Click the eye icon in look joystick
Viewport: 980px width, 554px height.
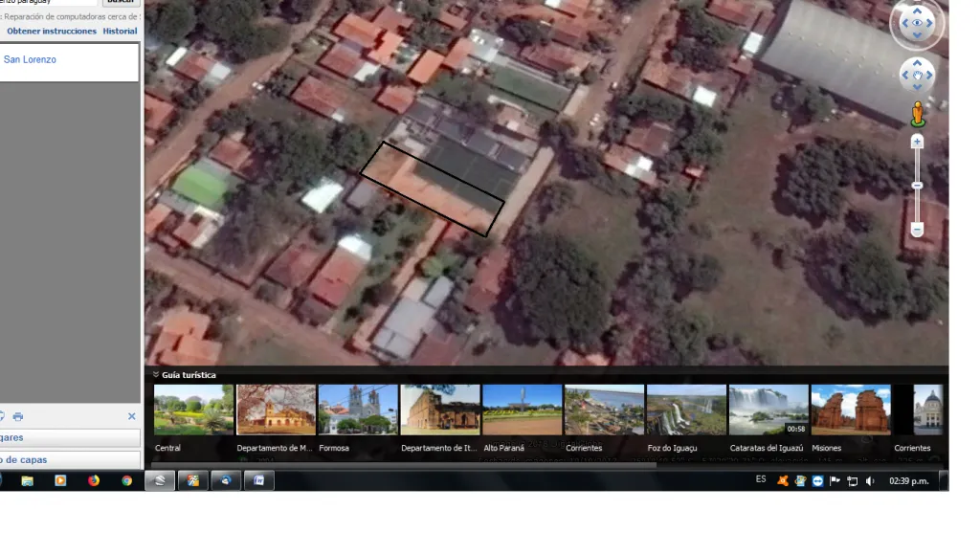(917, 23)
